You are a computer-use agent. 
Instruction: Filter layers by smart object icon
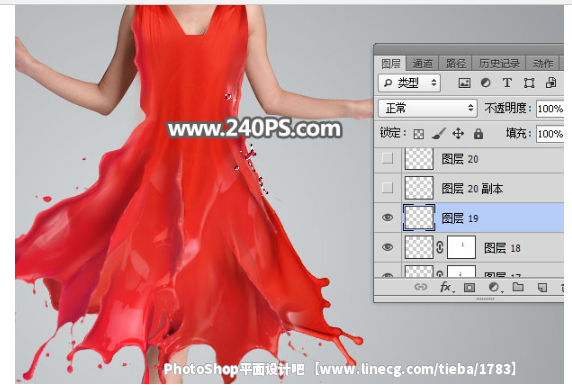point(551,83)
